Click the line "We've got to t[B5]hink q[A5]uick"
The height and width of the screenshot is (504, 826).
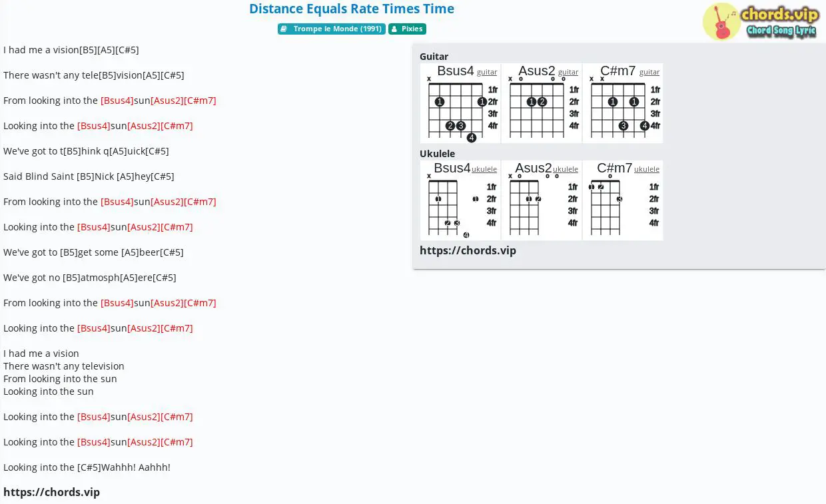point(86,151)
